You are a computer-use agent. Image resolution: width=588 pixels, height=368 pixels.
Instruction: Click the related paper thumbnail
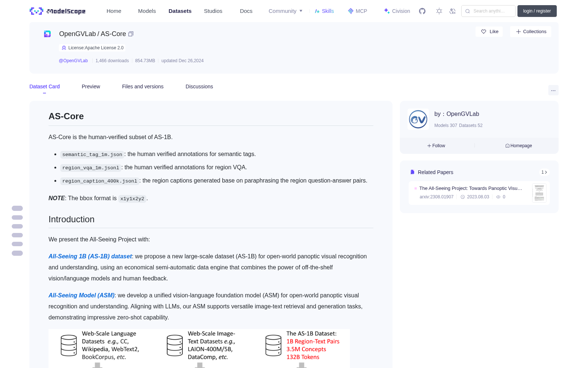tap(539, 193)
